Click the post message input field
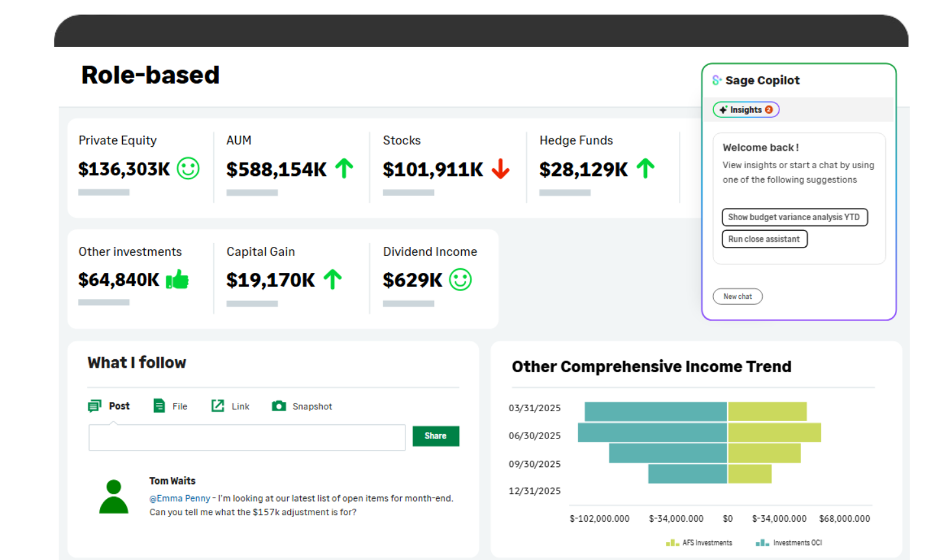951x560 pixels. [247, 437]
